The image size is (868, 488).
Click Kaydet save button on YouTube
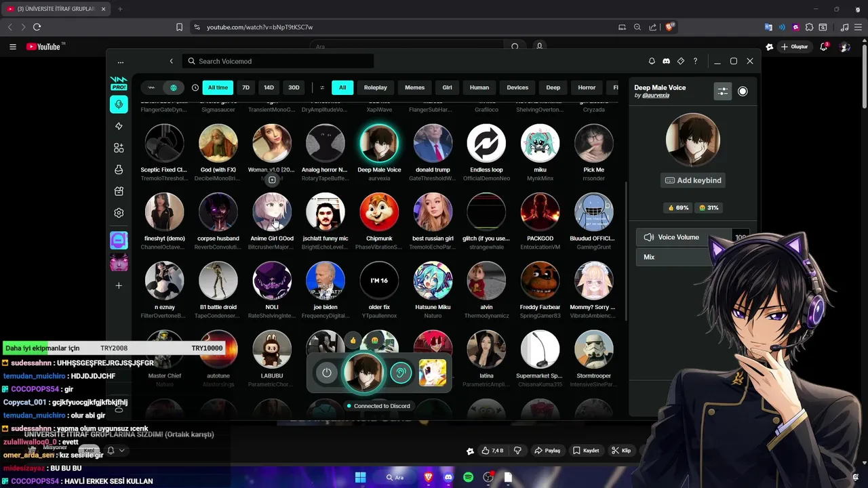(586, 451)
